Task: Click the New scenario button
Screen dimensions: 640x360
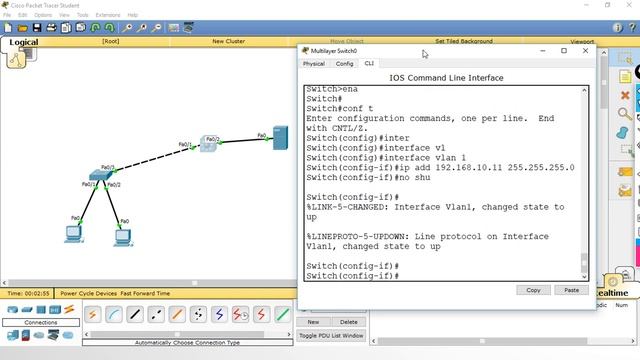Action: (313, 322)
